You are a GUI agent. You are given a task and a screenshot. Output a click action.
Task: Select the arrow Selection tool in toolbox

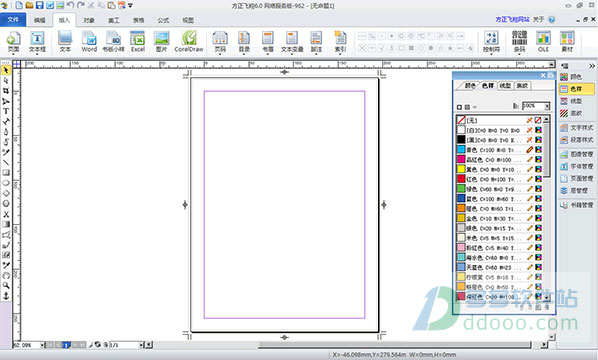coord(6,70)
